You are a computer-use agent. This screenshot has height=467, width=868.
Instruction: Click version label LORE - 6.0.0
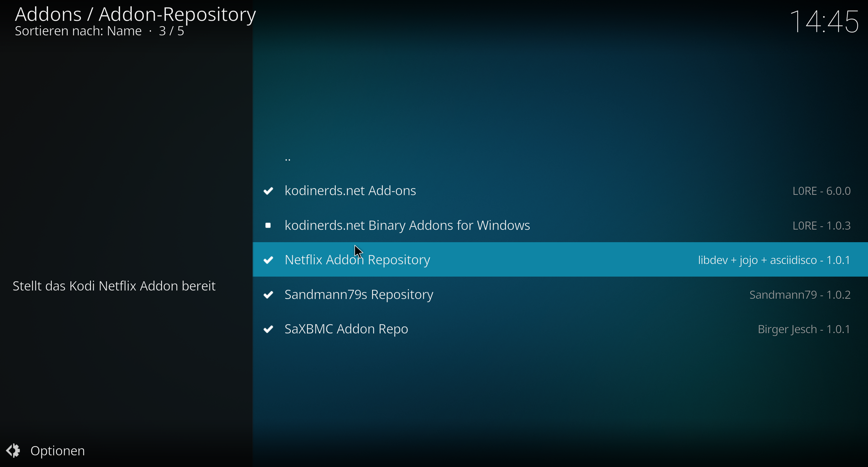pos(822,191)
